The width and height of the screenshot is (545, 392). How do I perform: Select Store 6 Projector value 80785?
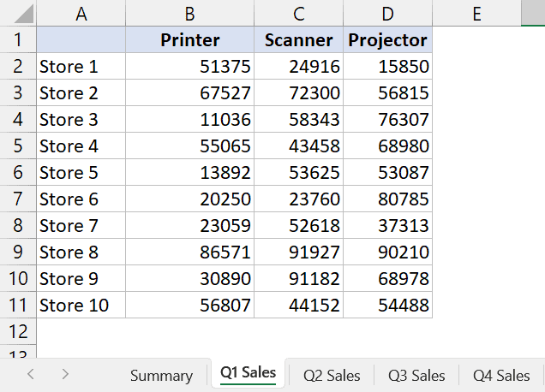click(387, 199)
